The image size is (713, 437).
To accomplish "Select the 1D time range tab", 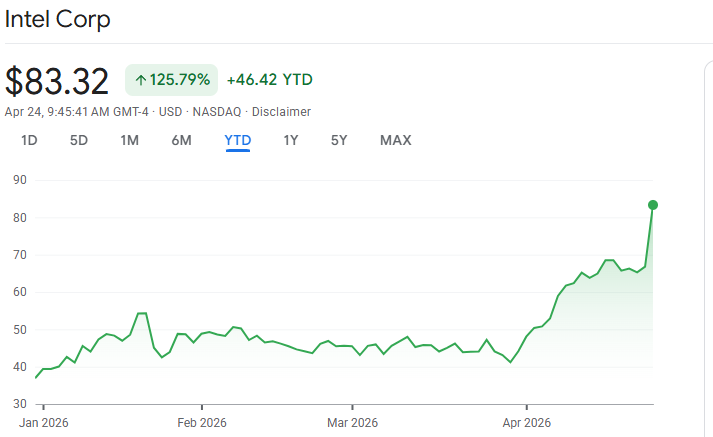I will (29, 140).
